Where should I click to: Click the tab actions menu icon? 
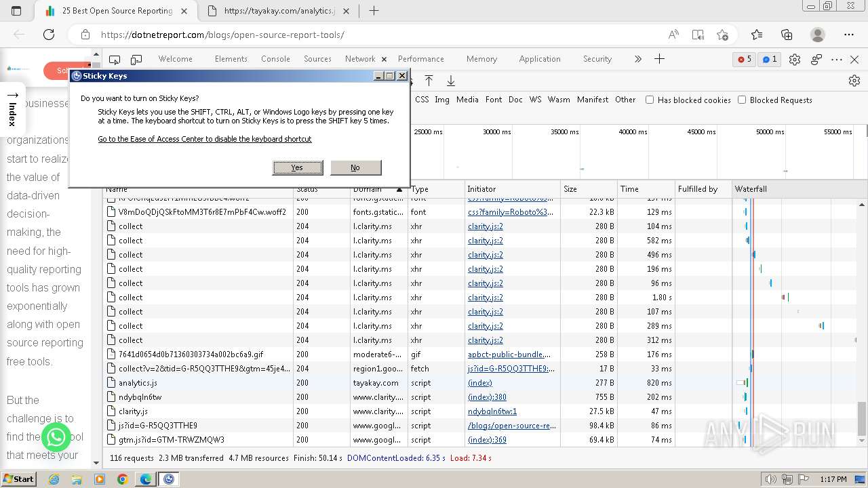[17, 11]
